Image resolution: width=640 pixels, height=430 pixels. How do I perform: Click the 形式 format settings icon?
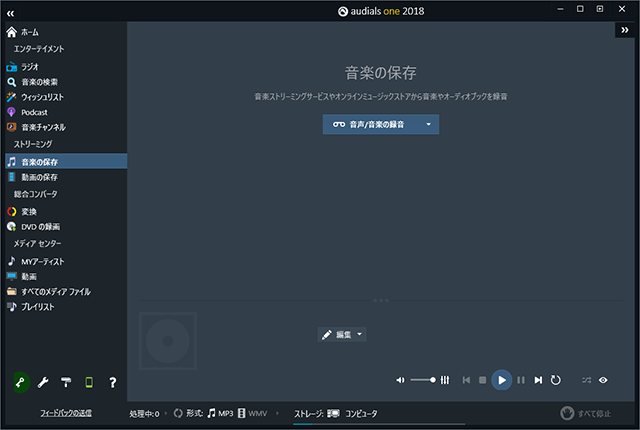pos(178,413)
